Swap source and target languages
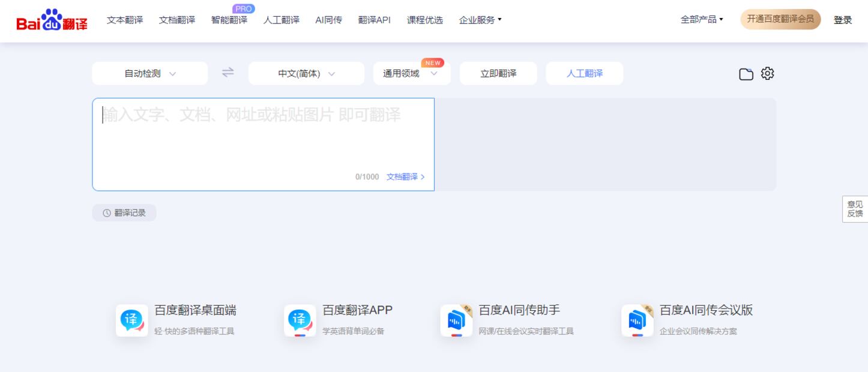This screenshot has width=868, height=372. tap(228, 73)
